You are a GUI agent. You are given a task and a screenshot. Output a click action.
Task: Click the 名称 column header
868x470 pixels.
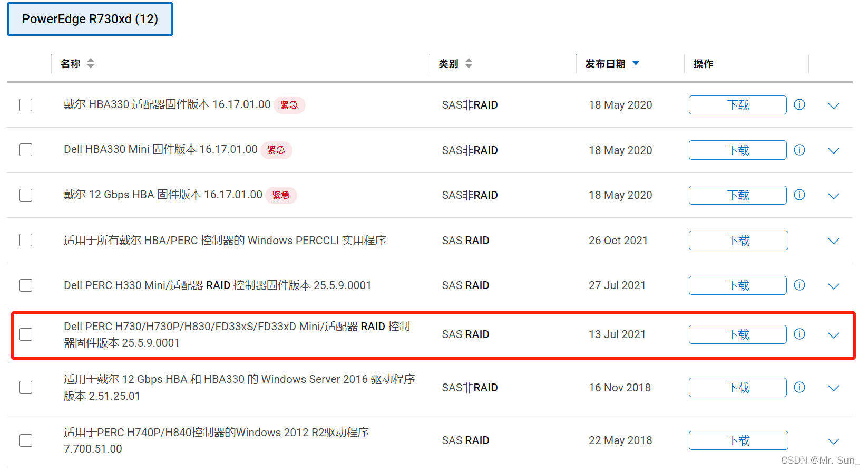[71, 64]
